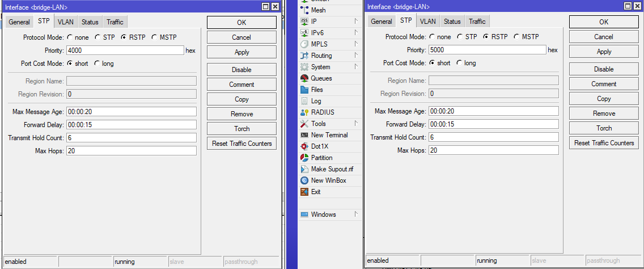Expand the Windows submenu arrow
644x269 pixels.
click(356, 215)
